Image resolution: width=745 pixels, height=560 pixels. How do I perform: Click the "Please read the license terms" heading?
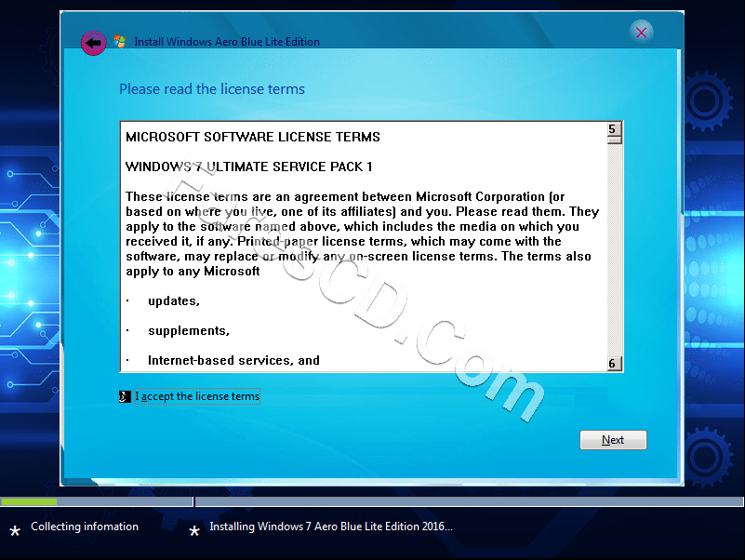pyautogui.click(x=212, y=89)
